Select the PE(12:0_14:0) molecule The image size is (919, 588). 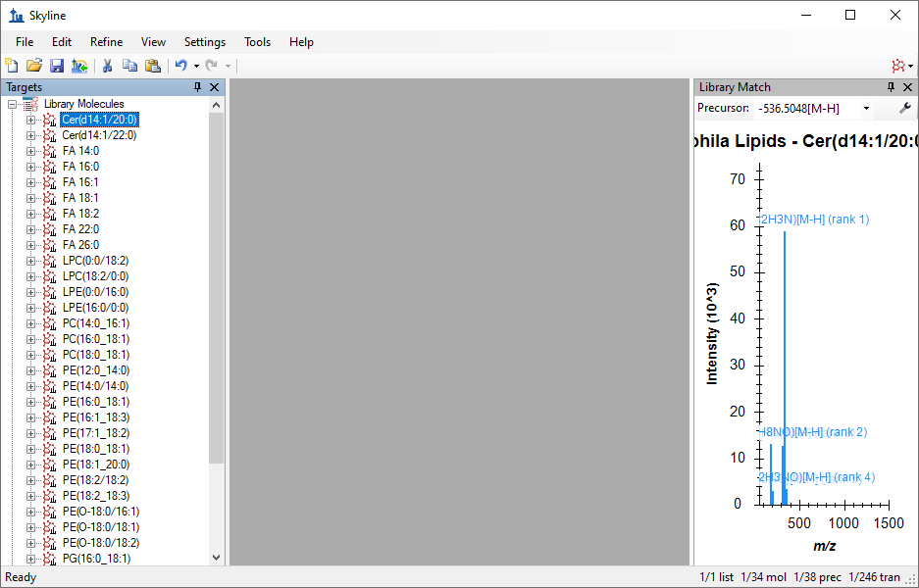(x=96, y=370)
